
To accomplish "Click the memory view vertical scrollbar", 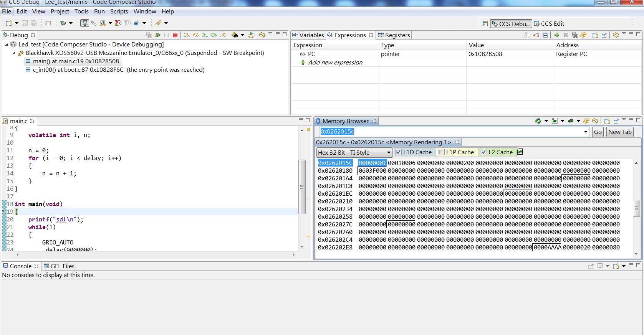I will [x=636, y=208].
